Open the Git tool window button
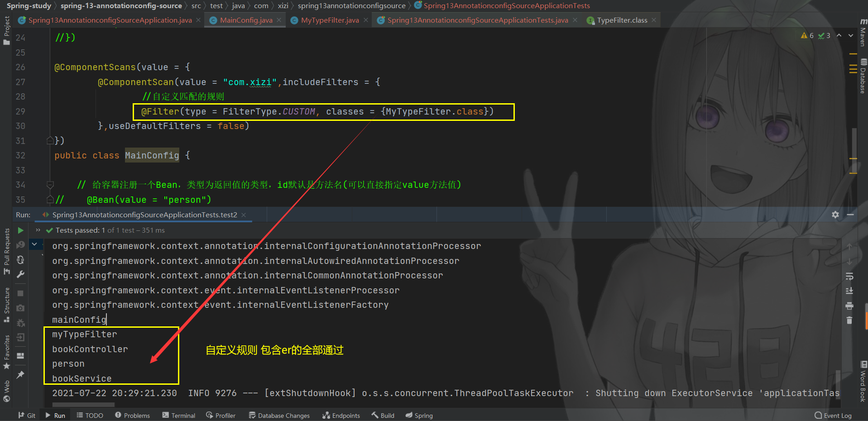 click(x=27, y=415)
